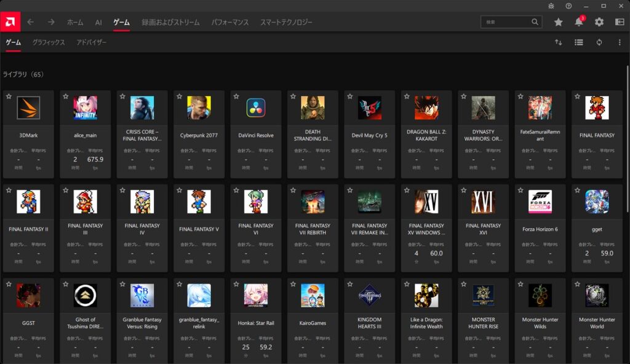Open the 3DMark game thumbnail
The image size is (630, 364).
pyautogui.click(x=28, y=108)
